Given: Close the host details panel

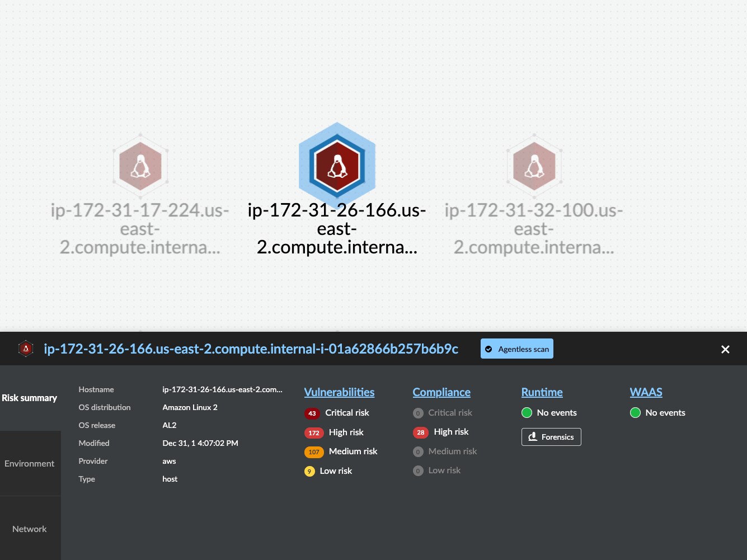Looking at the screenshot, I should point(725,349).
